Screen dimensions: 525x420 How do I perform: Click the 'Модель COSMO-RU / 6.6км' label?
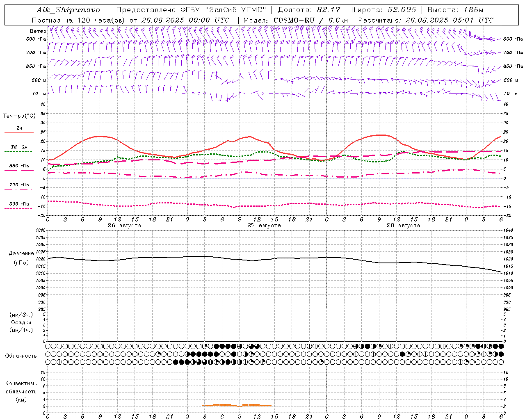coord(296,20)
